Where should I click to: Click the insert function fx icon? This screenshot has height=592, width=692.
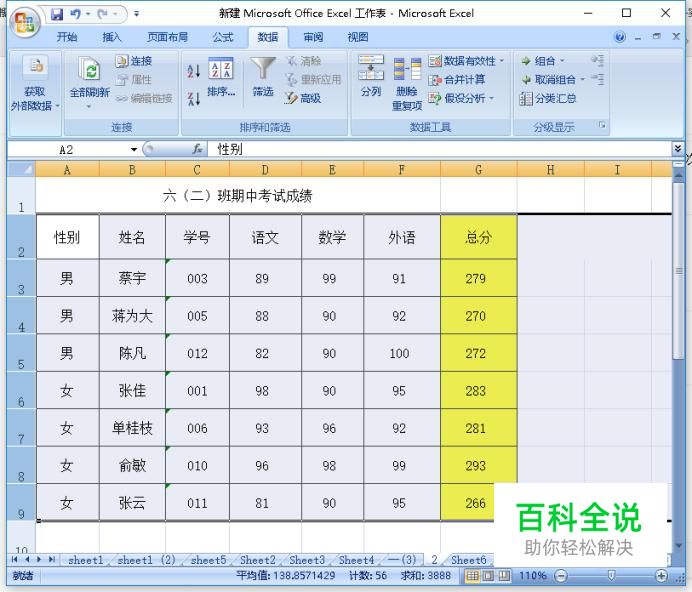point(197,149)
